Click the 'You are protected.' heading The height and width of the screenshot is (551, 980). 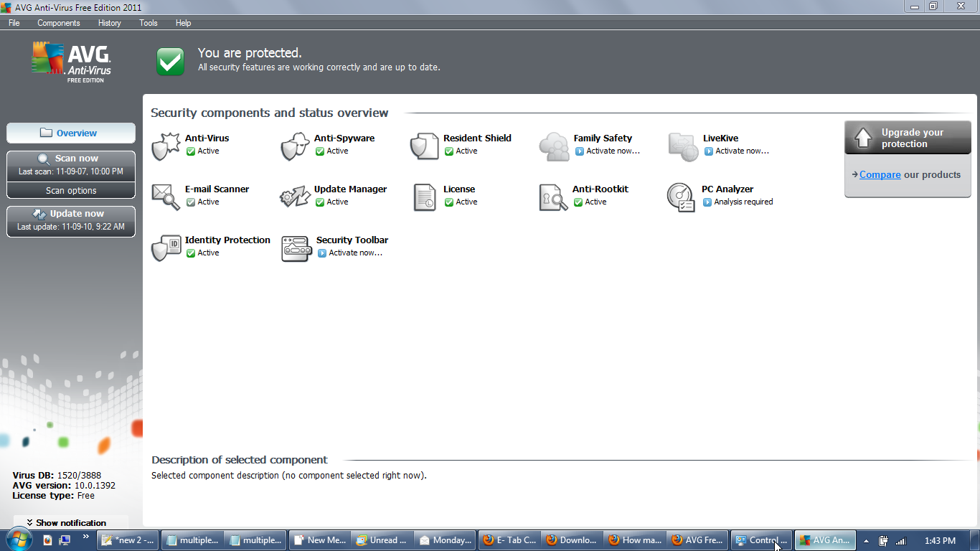[x=250, y=53]
